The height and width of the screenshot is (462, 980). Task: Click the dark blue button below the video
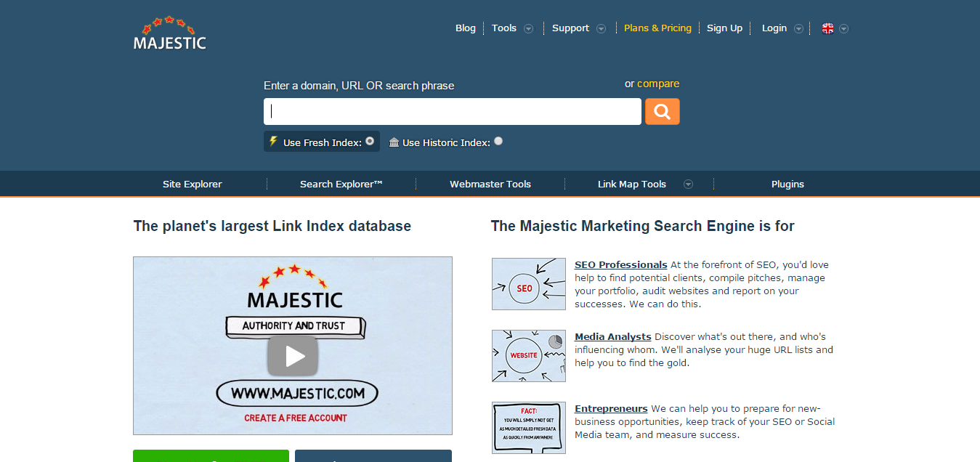373,456
